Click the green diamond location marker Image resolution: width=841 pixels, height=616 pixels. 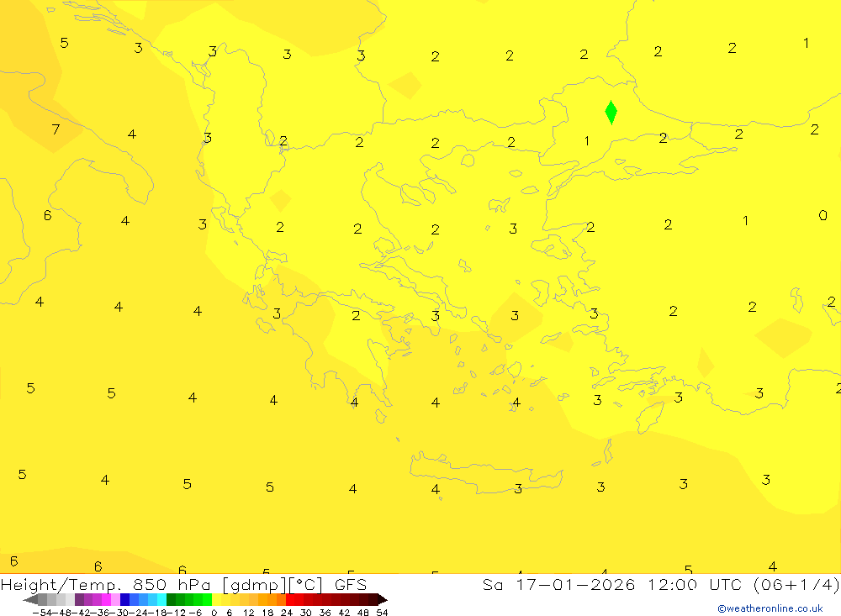[611, 112]
